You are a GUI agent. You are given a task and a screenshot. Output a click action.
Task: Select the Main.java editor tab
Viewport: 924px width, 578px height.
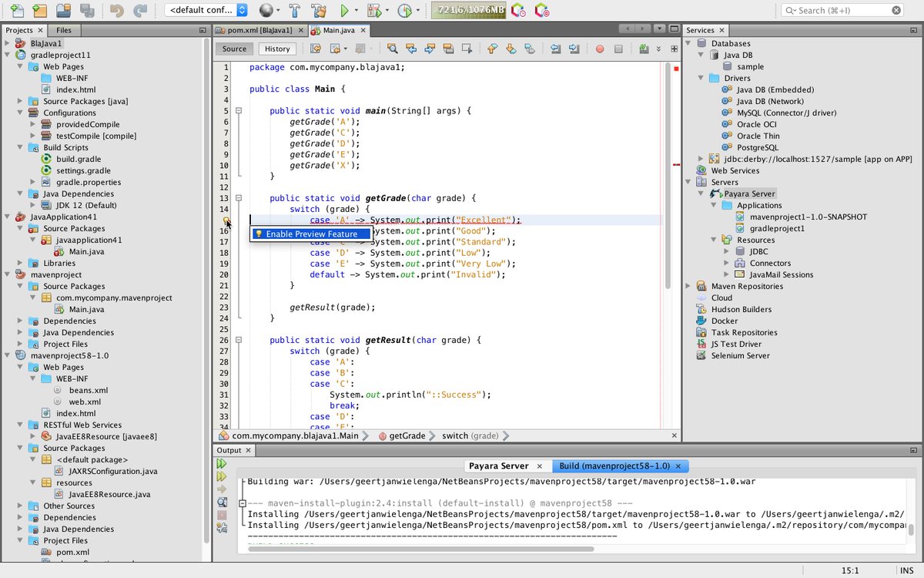pyautogui.click(x=340, y=30)
